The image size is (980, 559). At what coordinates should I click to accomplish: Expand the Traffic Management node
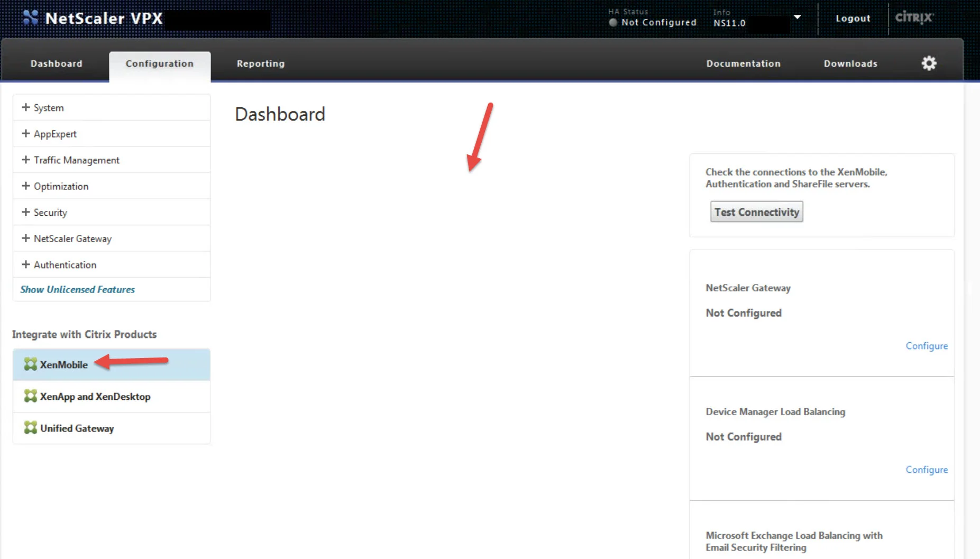coord(25,160)
